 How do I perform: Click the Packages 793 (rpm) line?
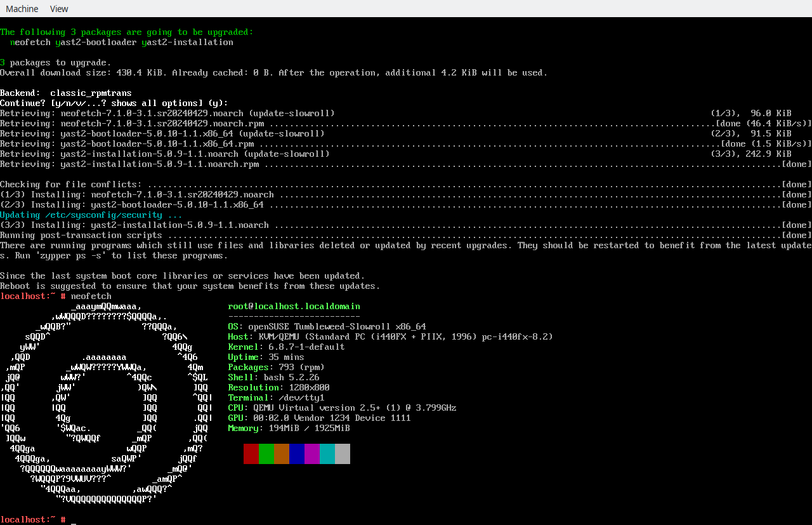coord(277,367)
